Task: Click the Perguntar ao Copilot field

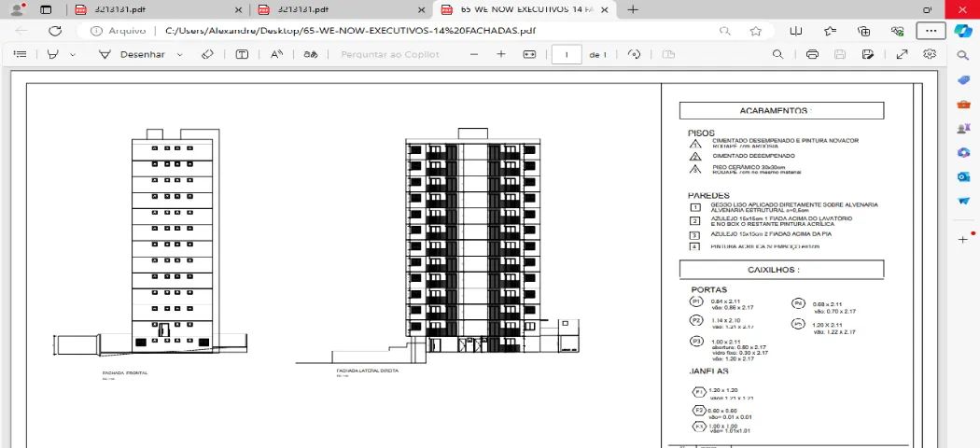Action: click(x=390, y=54)
